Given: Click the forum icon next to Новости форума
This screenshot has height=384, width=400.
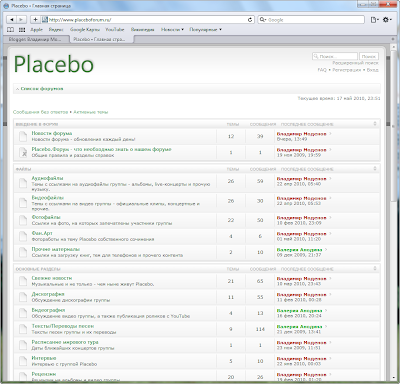Looking at the screenshot, I should [x=23, y=136].
